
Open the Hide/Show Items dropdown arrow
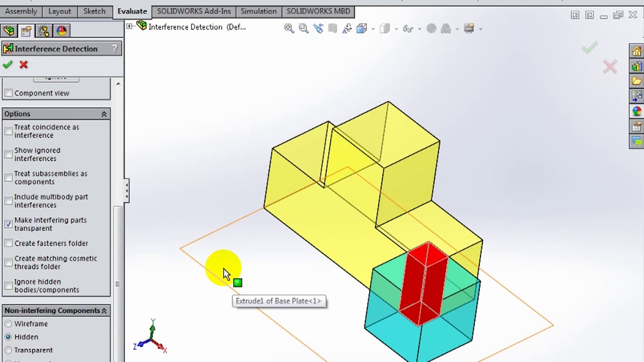pyautogui.click(x=419, y=29)
